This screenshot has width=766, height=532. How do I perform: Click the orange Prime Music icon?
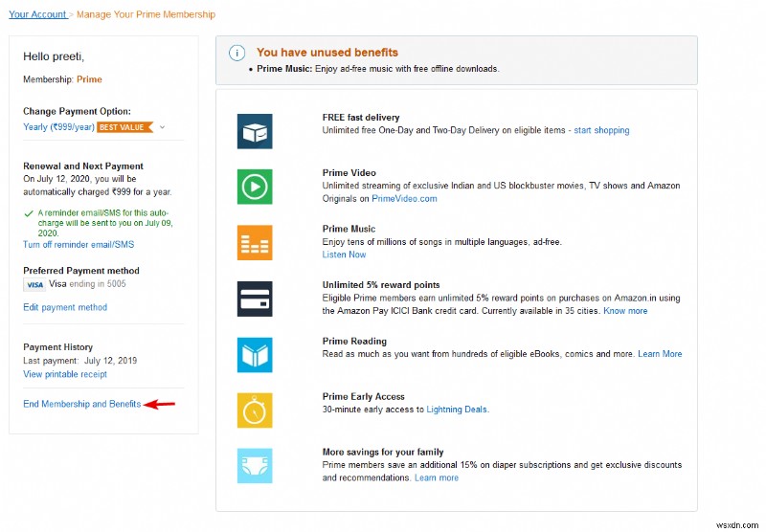pos(255,243)
